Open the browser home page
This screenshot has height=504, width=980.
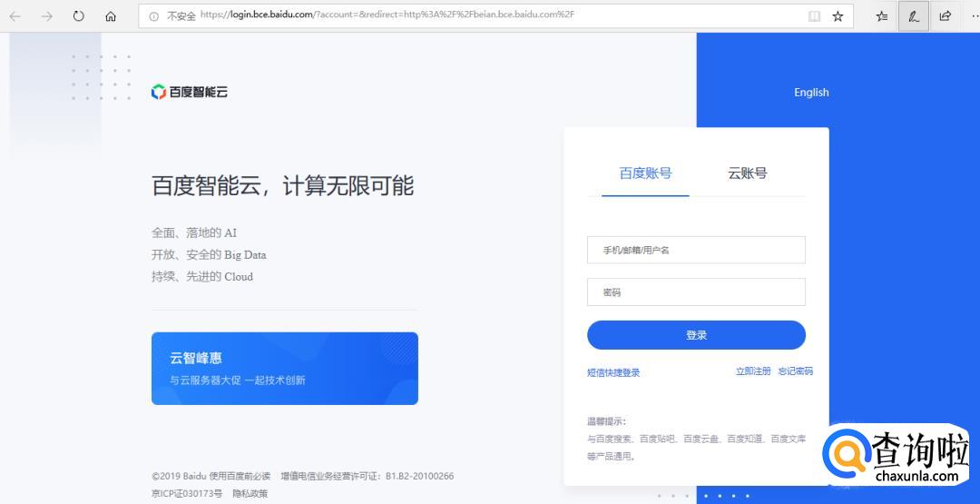(111, 16)
